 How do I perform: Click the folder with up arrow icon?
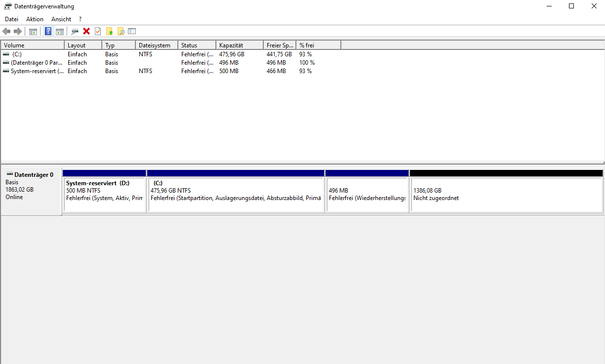(x=109, y=31)
